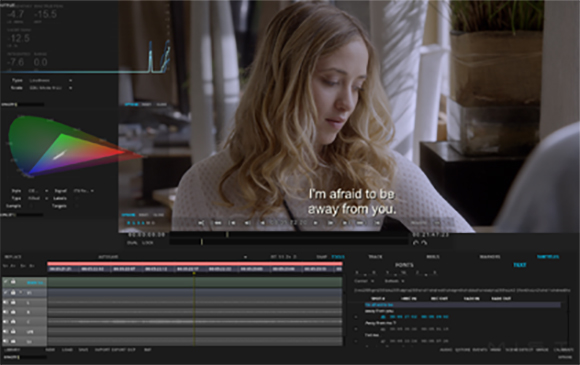
Task: Toggle the Targets checkbox in gamut panel
Action: [77, 206]
